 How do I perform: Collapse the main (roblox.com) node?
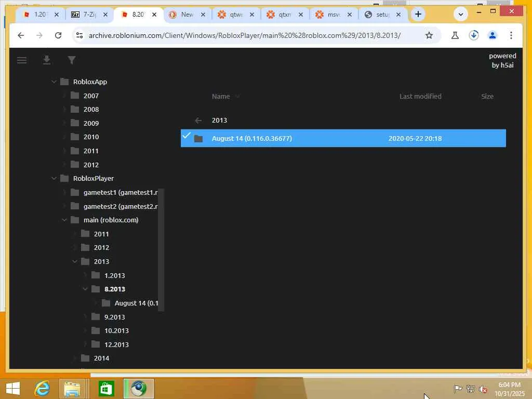click(x=64, y=220)
